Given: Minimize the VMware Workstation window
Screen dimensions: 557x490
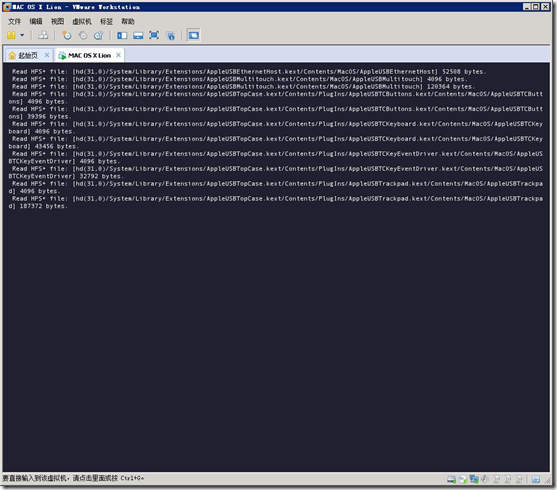Looking at the screenshot, I should pyautogui.click(x=527, y=7).
